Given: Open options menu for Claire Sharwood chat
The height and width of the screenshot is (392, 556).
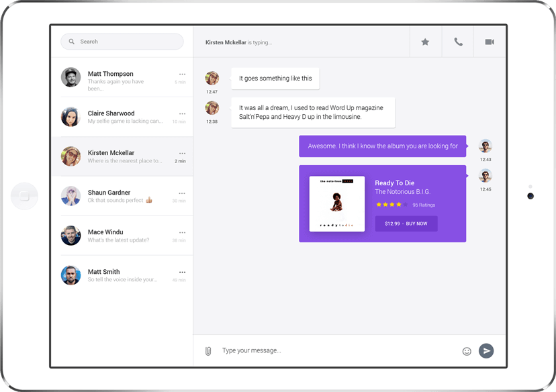Looking at the screenshot, I should click(x=182, y=113).
